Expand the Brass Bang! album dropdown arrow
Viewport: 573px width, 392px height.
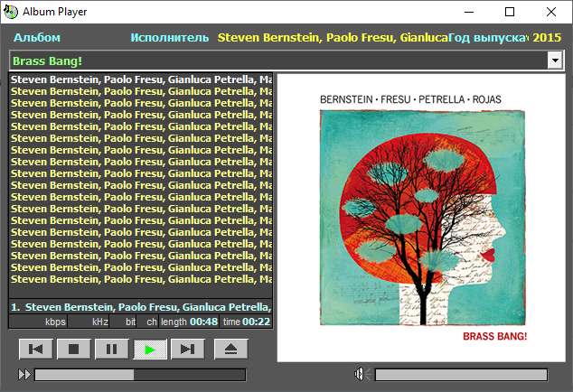[555, 61]
